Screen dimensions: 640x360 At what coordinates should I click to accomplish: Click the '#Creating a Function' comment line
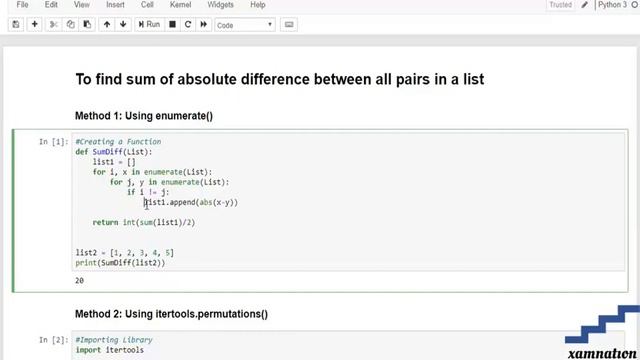pyautogui.click(x=118, y=142)
